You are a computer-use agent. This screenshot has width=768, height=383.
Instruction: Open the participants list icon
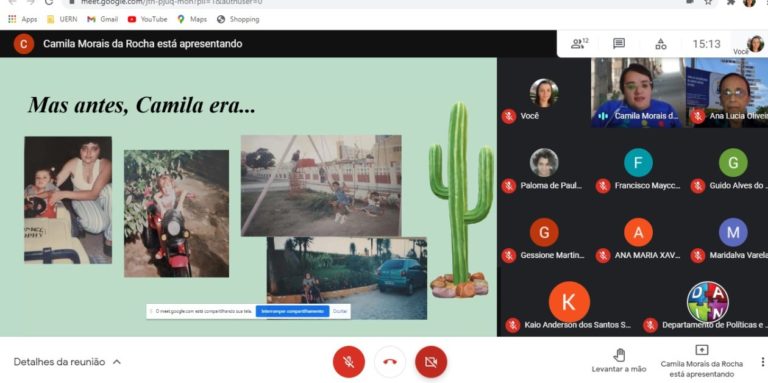(579, 44)
